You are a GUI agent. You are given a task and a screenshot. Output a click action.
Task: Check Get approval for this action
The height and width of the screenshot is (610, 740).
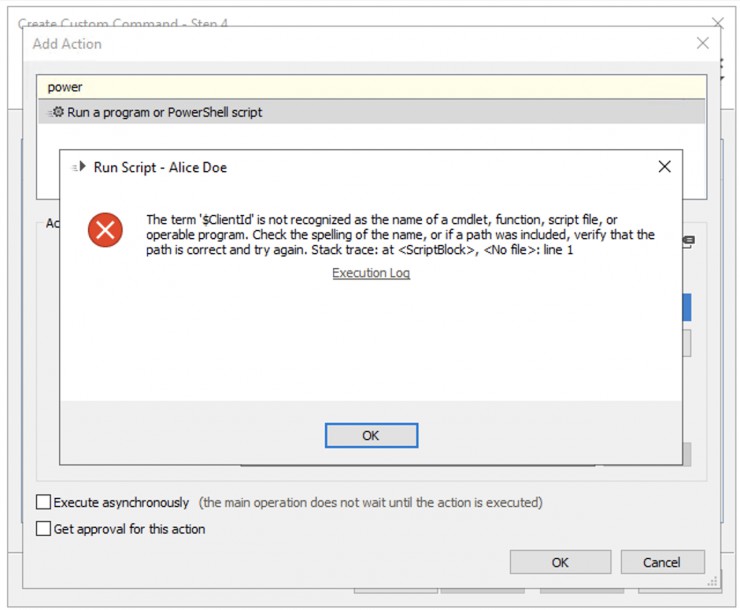(x=43, y=528)
